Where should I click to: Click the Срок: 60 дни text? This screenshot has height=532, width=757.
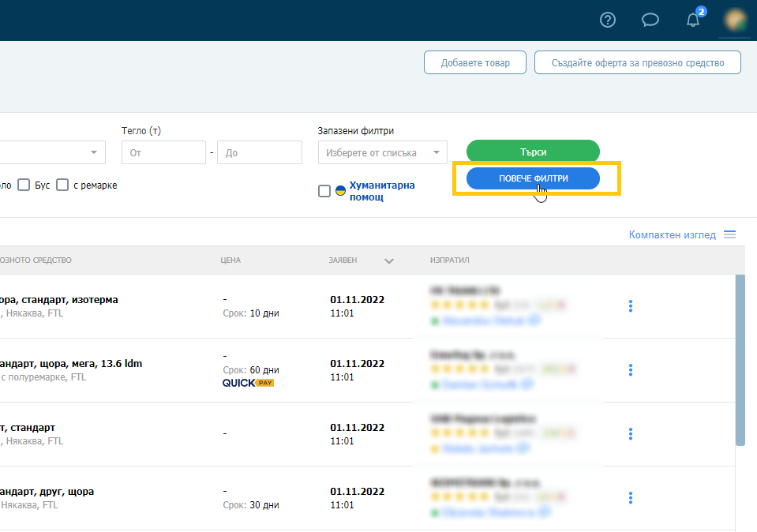(x=251, y=369)
